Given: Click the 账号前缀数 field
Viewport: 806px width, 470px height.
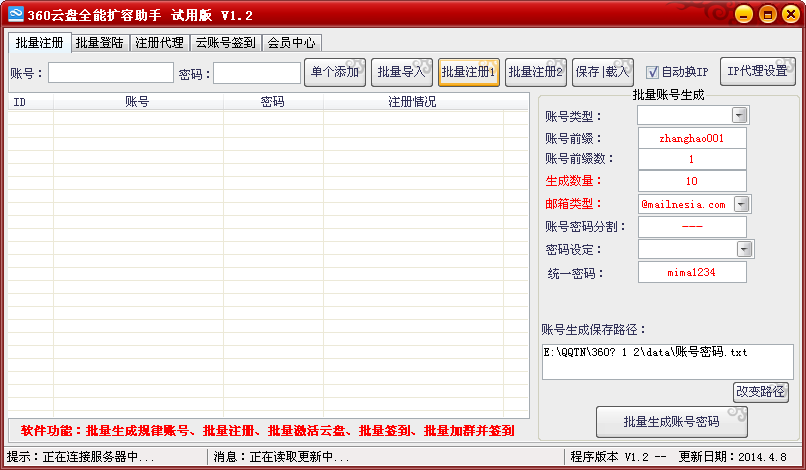Looking at the screenshot, I should click(692, 159).
